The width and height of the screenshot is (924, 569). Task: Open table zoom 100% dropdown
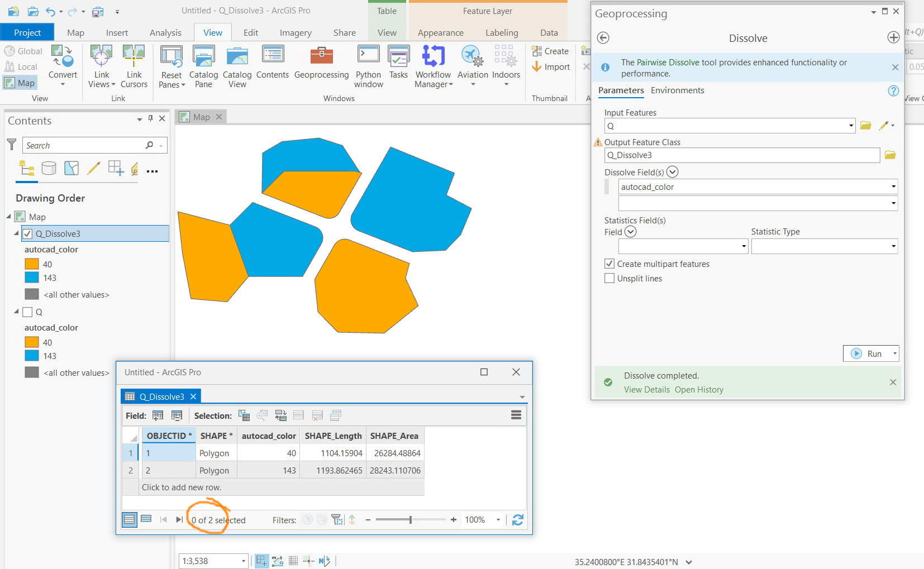tap(498, 520)
